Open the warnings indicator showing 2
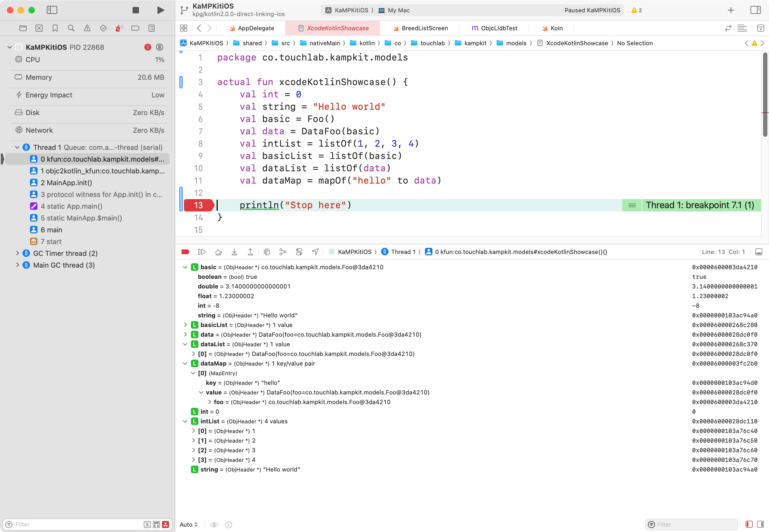Viewport: 769px width, 532px height. pyautogui.click(x=637, y=10)
